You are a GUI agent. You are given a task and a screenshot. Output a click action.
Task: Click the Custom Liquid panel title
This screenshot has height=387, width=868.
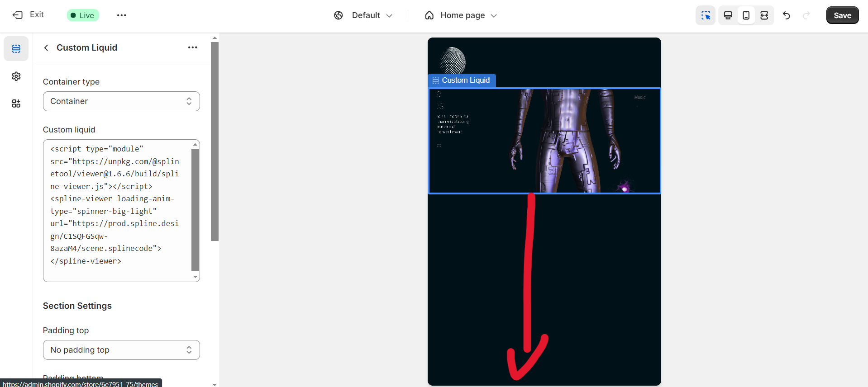click(87, 48)
